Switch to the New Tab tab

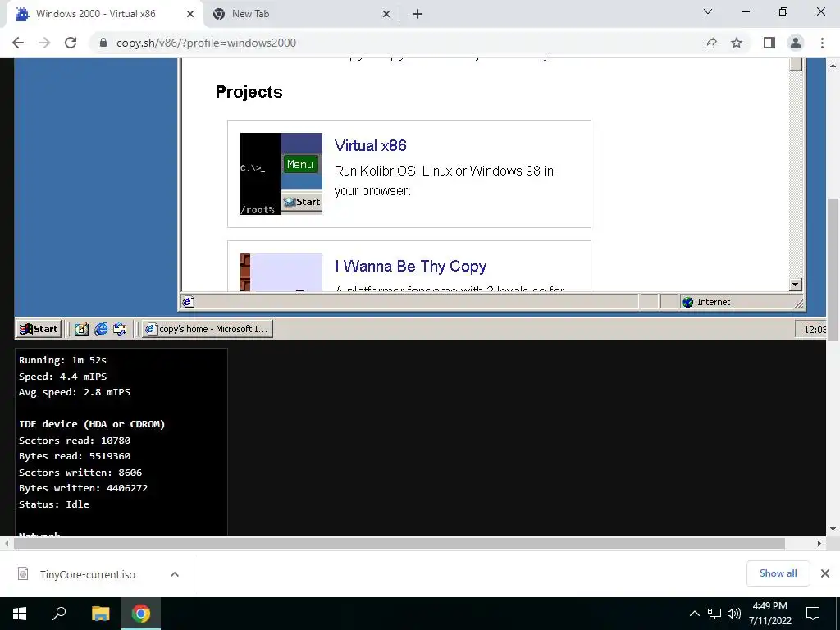[x=299, y=14]
